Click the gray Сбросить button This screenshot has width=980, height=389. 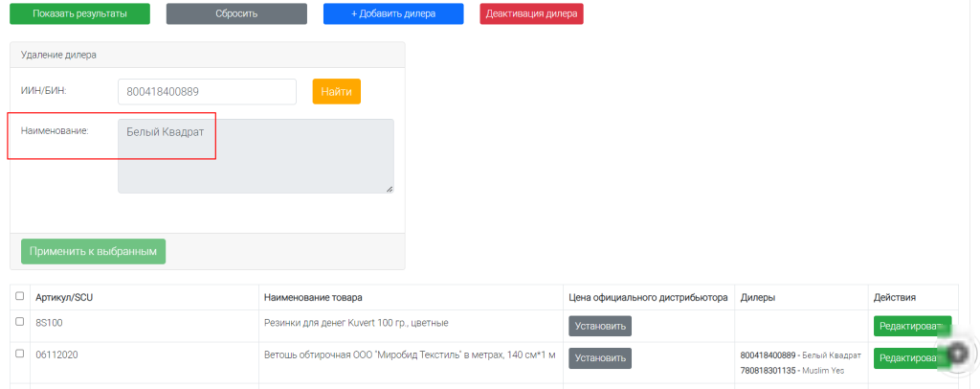236,13
